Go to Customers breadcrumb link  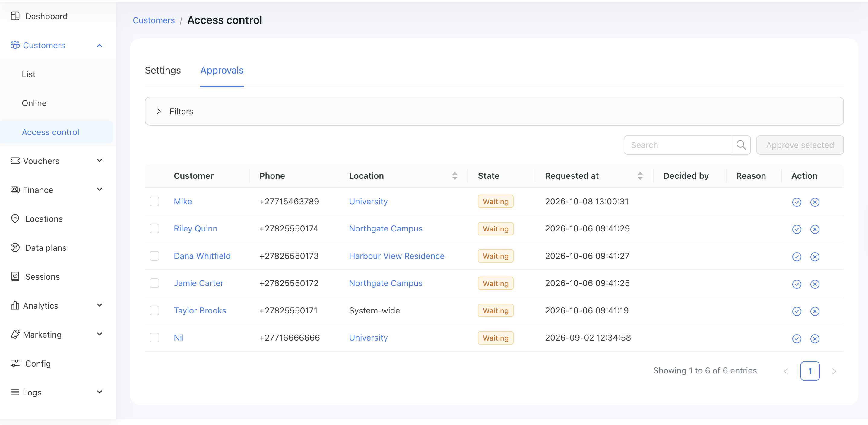pos(154,20)
